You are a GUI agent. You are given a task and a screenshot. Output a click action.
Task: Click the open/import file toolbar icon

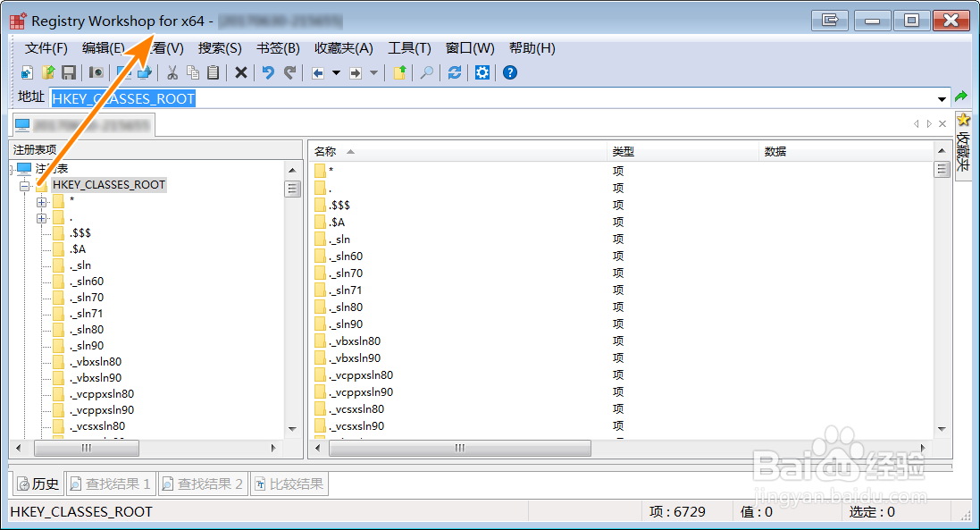(47, 72)
